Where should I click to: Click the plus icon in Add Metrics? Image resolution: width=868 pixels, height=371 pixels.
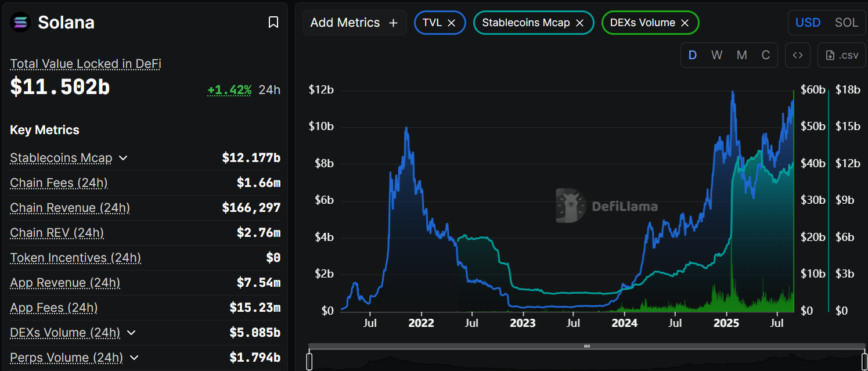coord(393,23)
